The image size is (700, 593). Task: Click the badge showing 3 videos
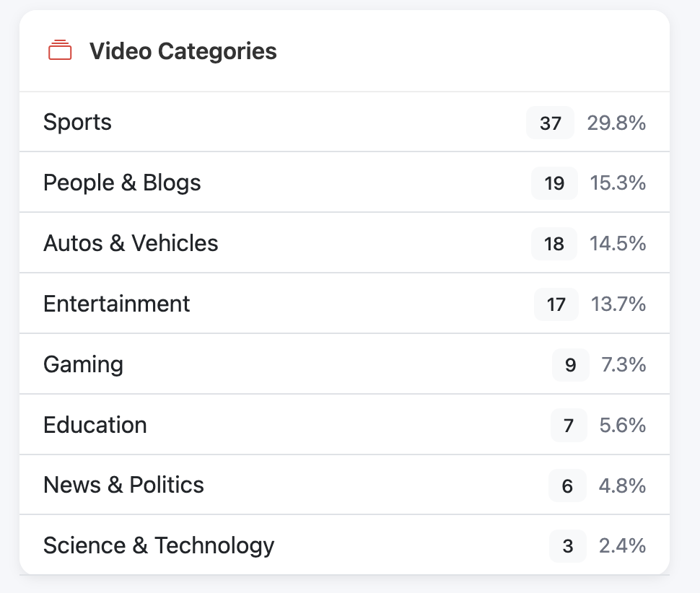tap(567, 547)
